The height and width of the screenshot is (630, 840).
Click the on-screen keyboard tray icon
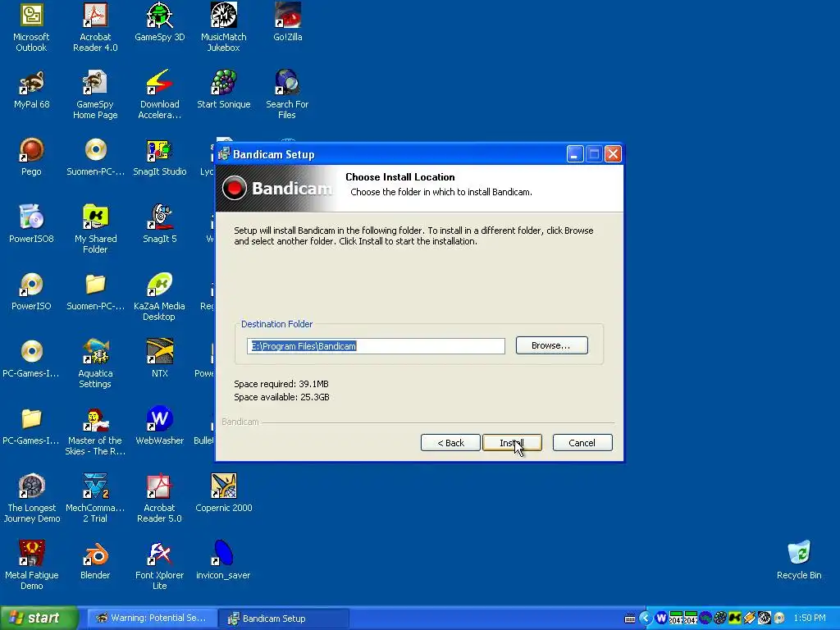631,619
